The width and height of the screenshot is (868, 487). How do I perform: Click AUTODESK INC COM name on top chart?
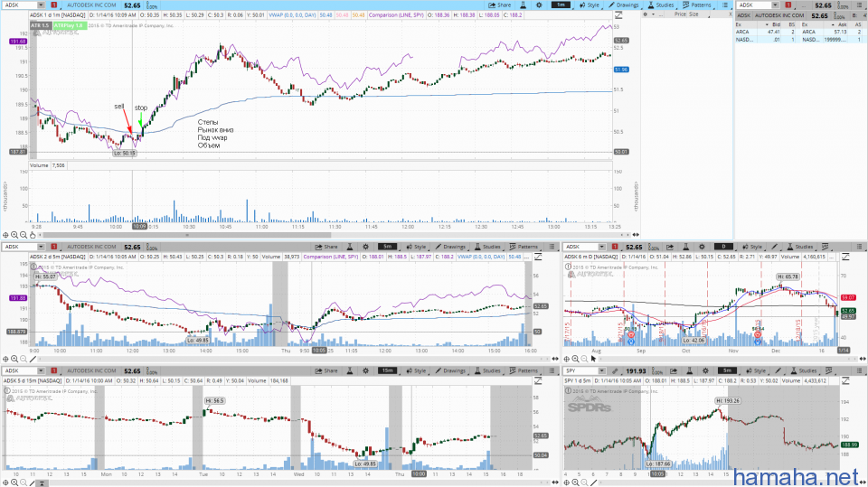[91, 5]
